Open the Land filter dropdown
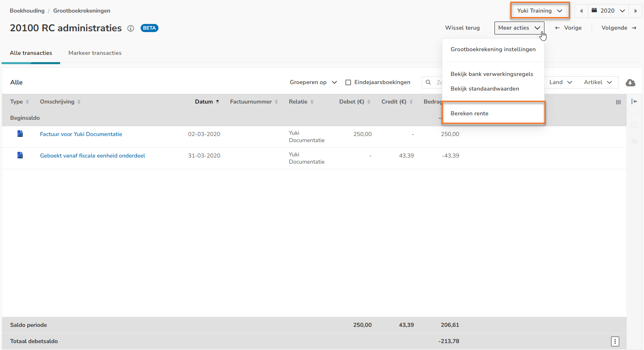 click(x=561, y=82)
